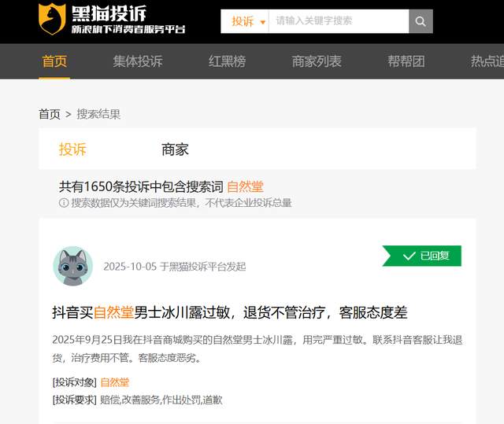Switch to the 商家 results tab
Image resolution: width=504 pixels, height=424 pixels.
(x=175, y=149)
